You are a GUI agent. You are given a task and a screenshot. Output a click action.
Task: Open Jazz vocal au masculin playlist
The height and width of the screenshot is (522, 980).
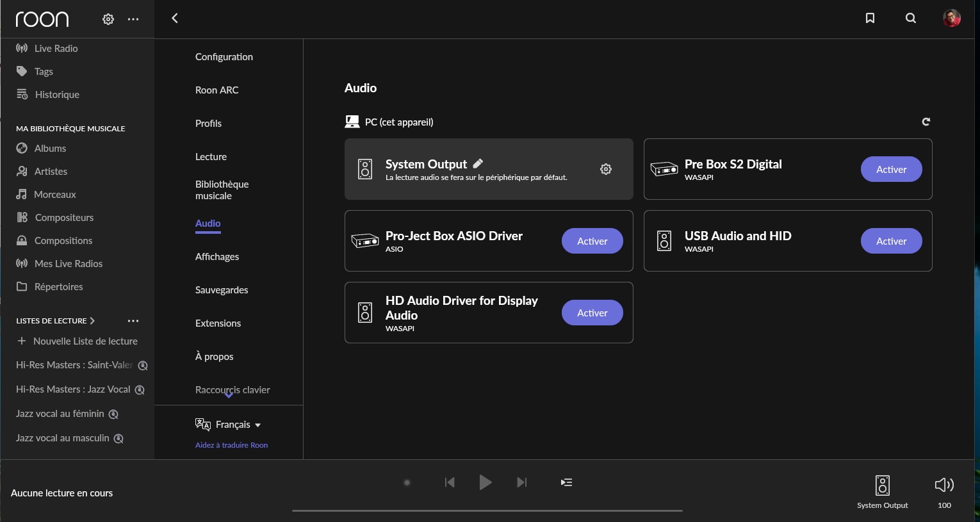click(x=63, y=438)
